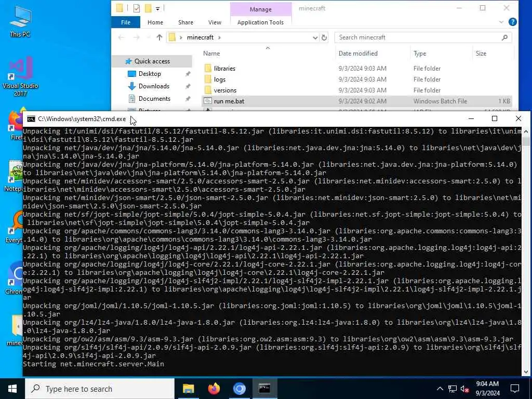Click the muted volume tray icon
532x399 pixels.
464,389
